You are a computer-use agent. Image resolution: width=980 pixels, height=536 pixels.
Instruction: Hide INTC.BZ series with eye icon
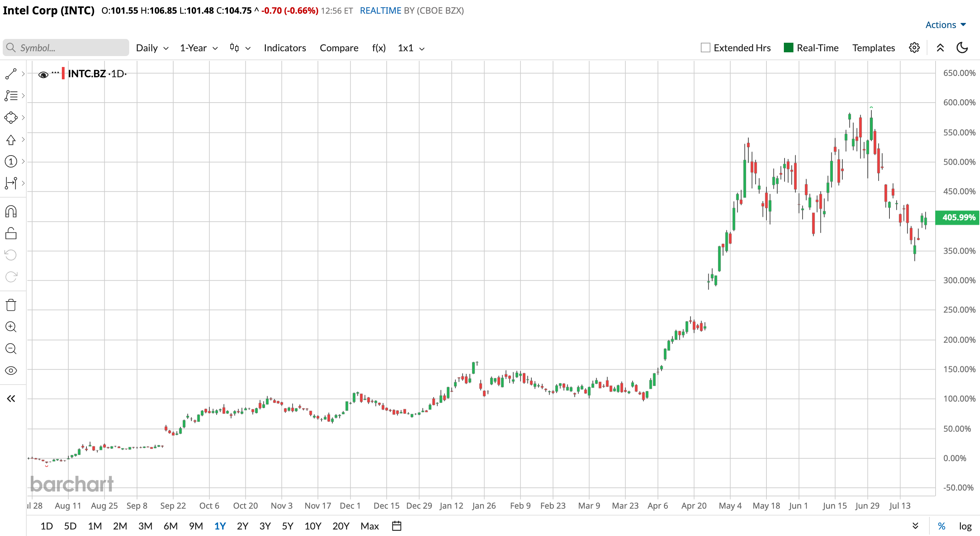tap(43, 75)
